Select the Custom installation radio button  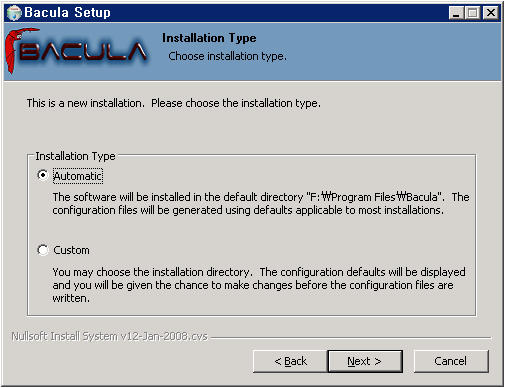click(43, 250)
